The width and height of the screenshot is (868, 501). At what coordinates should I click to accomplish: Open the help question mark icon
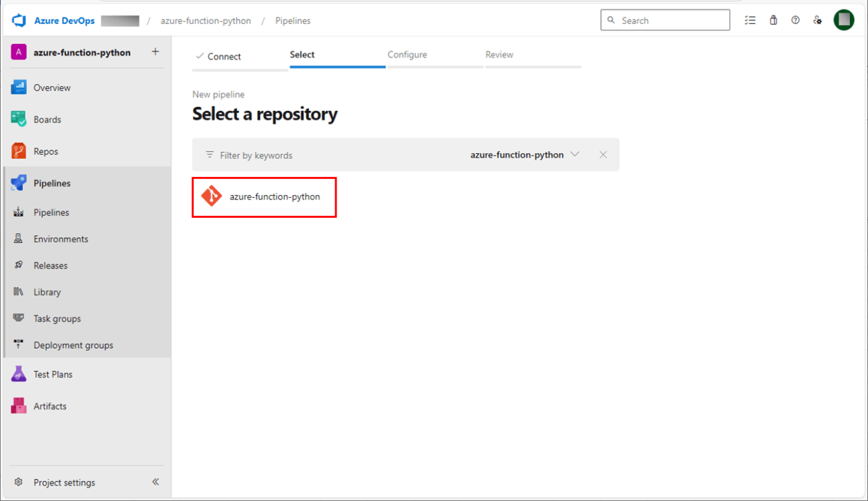pyautogui.click(x=795, y=20)
